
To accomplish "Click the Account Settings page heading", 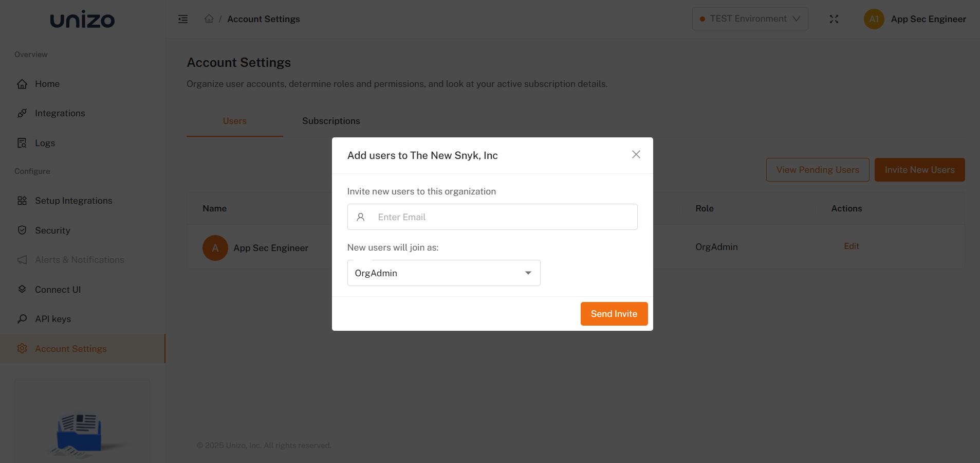I will (x=238, y=63).
